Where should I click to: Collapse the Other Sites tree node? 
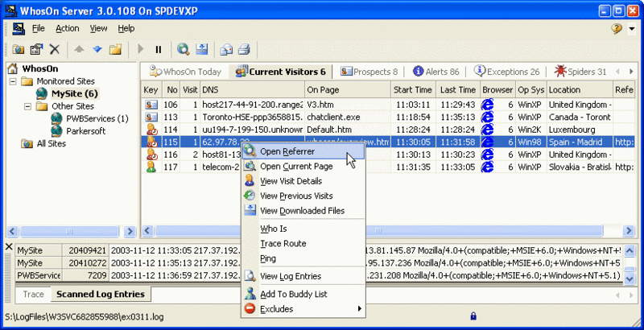coord(27,106)
